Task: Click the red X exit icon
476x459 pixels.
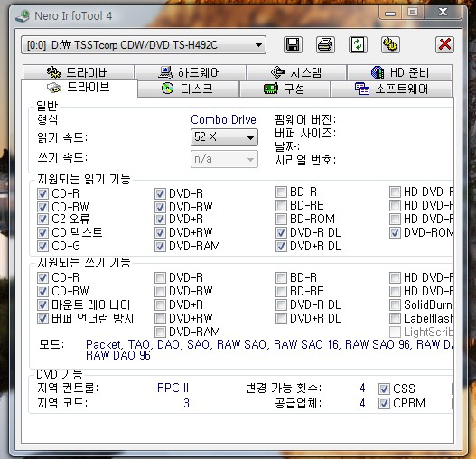Action: tap(444, 45)
